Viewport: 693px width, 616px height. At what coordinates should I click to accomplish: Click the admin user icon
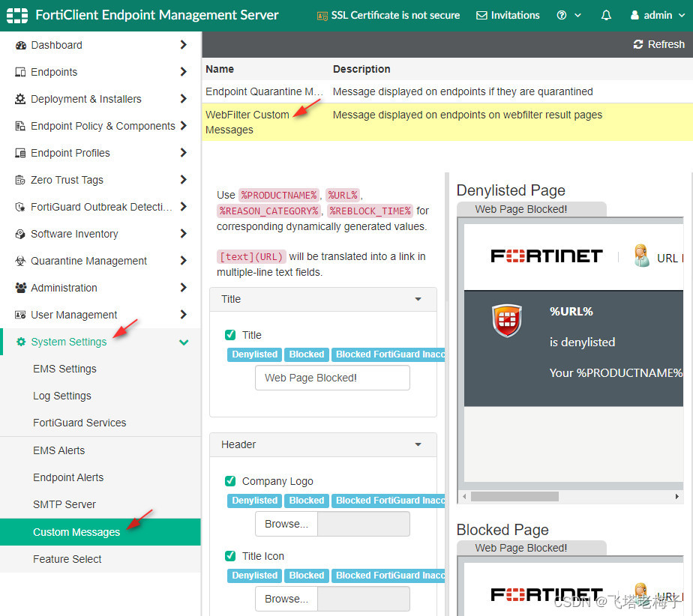click(x=634, y=16)
